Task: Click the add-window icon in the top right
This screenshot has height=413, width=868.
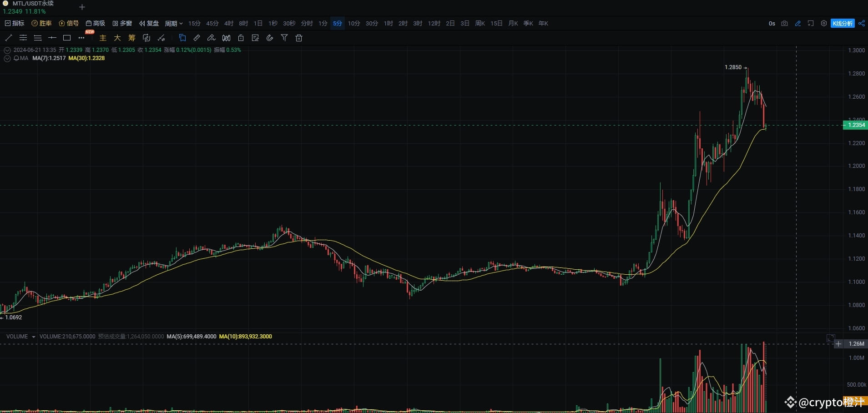Action: click(x=811, y=23)
